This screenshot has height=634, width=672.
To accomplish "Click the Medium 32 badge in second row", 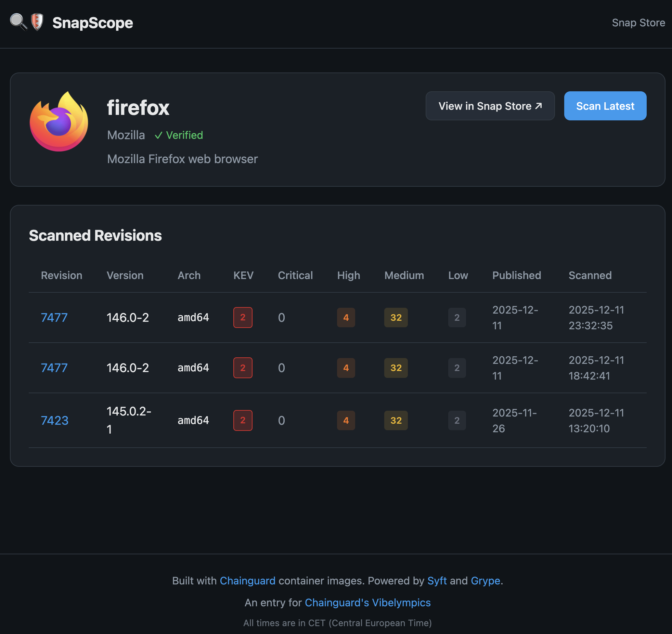I will tap(396, 368).
